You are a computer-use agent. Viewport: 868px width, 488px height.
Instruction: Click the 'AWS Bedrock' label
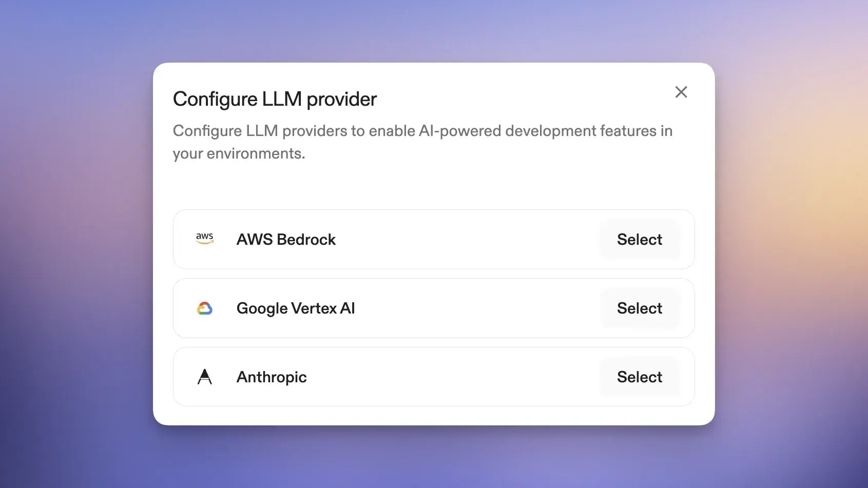[x=286, y=240]
